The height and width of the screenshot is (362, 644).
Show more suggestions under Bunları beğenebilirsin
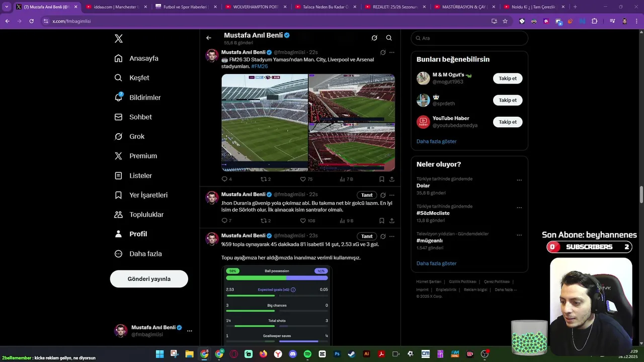(436, 142)
